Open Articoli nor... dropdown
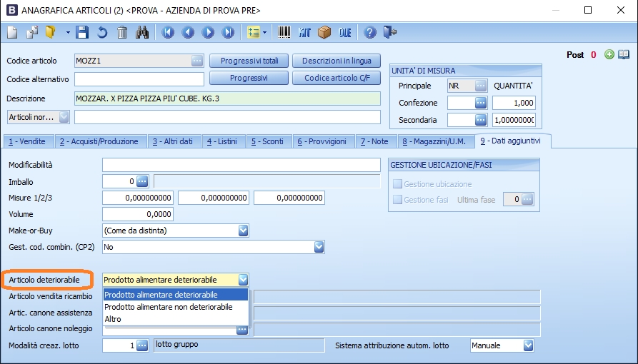 pos(64,117)
